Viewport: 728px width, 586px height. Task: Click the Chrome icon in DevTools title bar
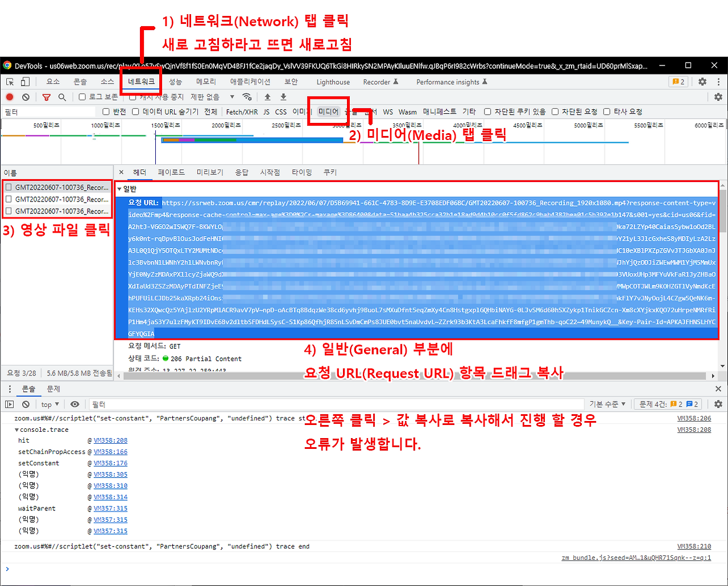7,65
